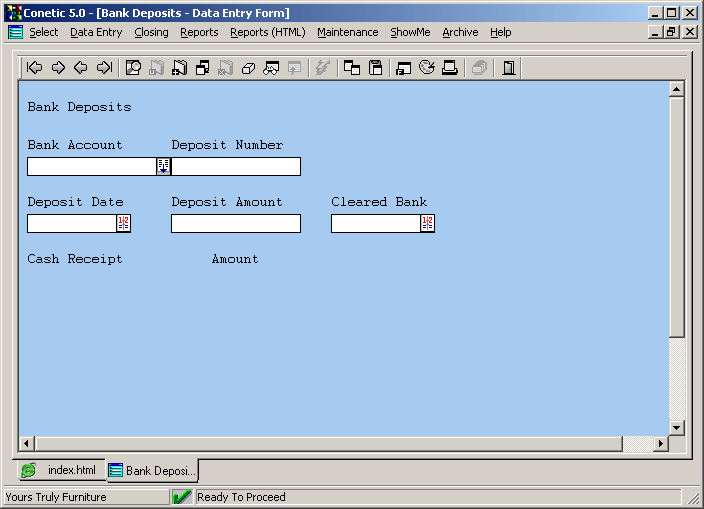Open the Deposit Date calendar picker
This screenshot has height=509, width=704.
(x=124, y=223)
